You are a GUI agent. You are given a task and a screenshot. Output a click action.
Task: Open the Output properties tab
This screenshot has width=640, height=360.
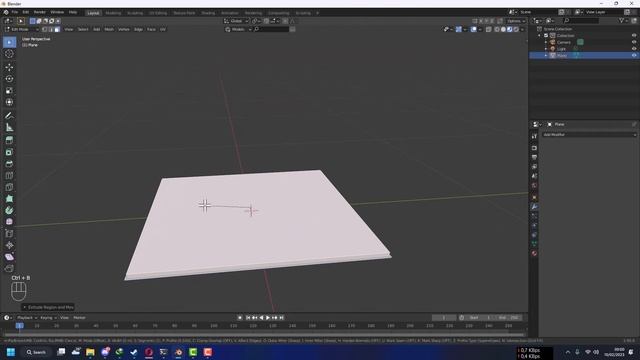tap(534, 158)
